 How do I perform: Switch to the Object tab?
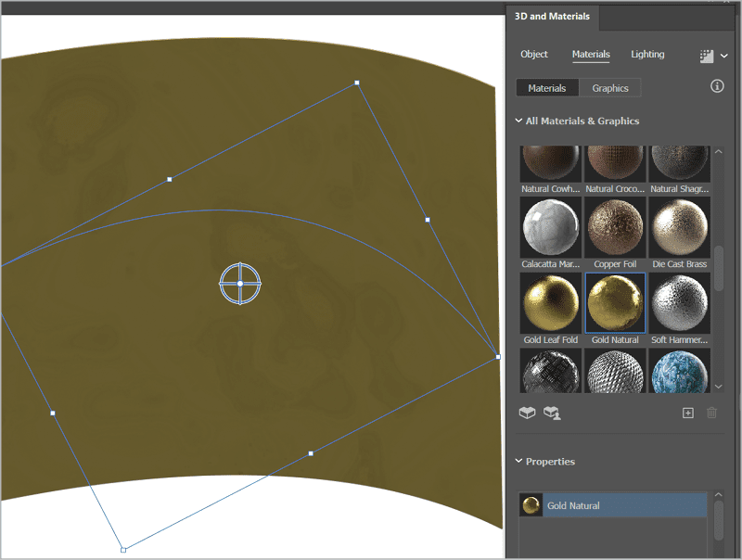tap(534, 55)
